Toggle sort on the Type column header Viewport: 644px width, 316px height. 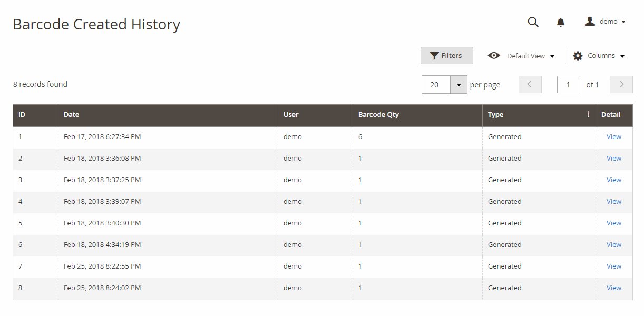click(539, 115)
